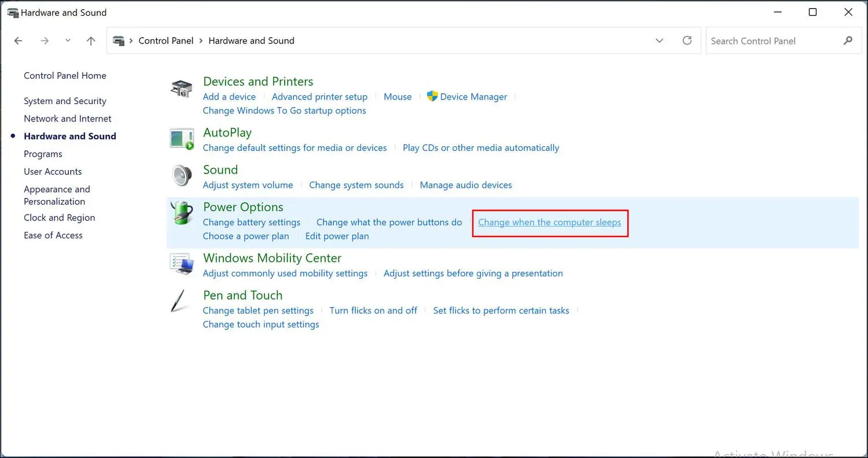Change default settings for media or devices
868x458 pixels.
[x=295, y=148]
